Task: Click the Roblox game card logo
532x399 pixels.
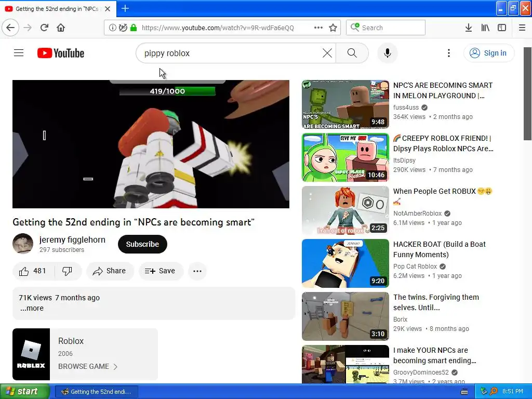Action: (31, 354)
